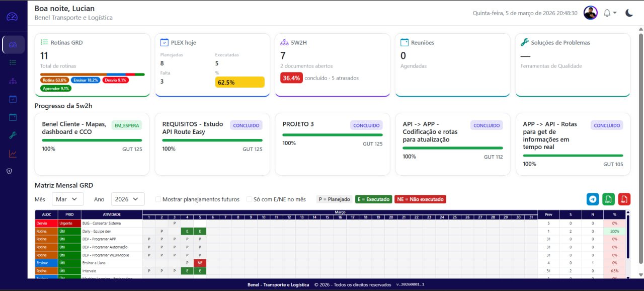Viewport: 644px width, 291px height.
Task: Open the Rotinas GRD card
Action: [92, 65]
